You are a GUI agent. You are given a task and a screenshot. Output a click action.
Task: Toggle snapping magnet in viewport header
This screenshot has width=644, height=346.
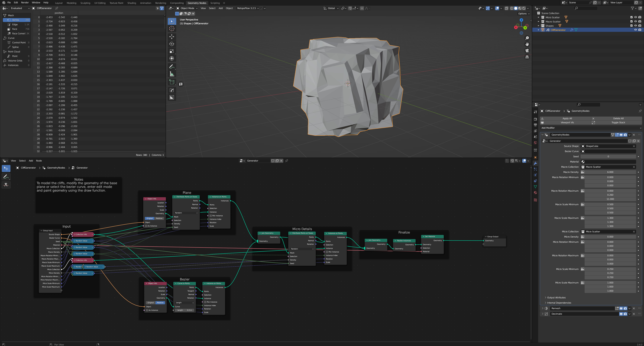pyautogui.click(x=350, y=8)
